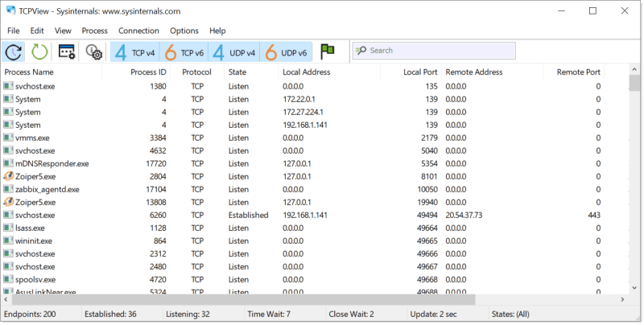Click the vmms.exe process icon
Viewport: 644px width, 325px height.
tap(8, 138)
